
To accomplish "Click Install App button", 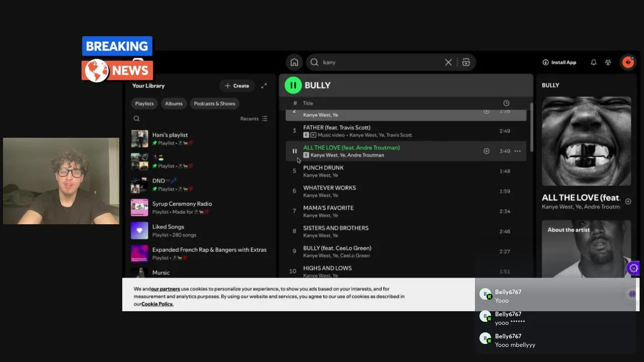I will click(559, 62).
